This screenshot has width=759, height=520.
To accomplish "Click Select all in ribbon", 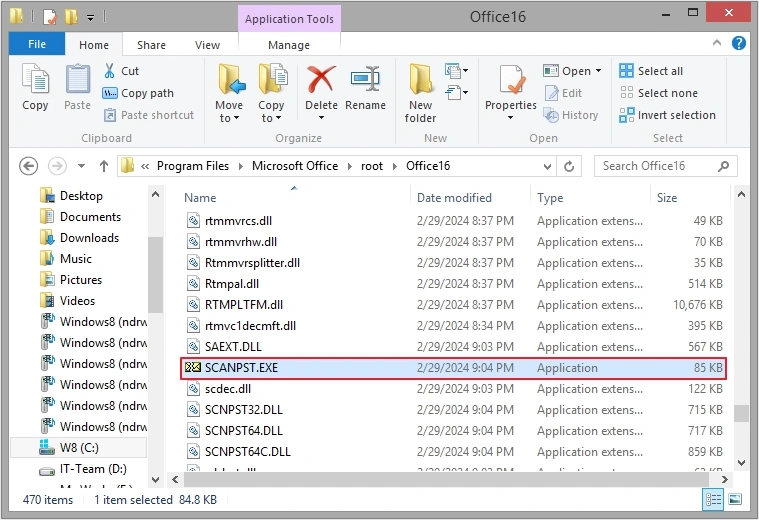I will tap(651, 71).
